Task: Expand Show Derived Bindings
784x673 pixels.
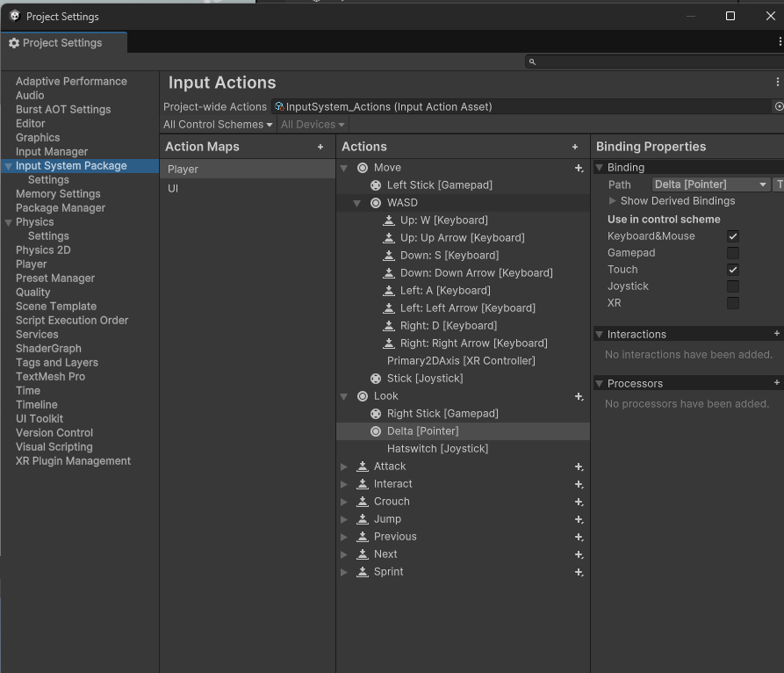Action: click(x=613, y=201)
